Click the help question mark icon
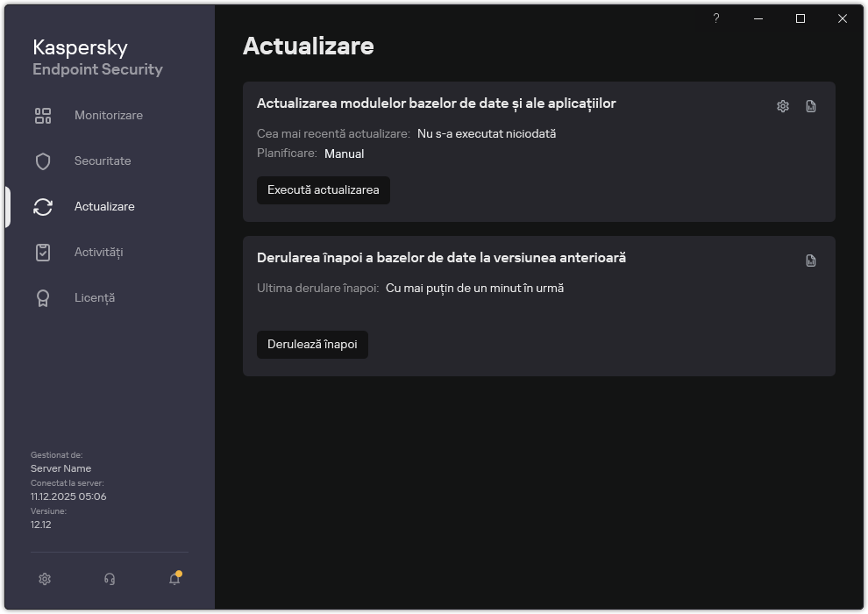Viewport: 868px width, 614px height. click(x=715, y=18)
